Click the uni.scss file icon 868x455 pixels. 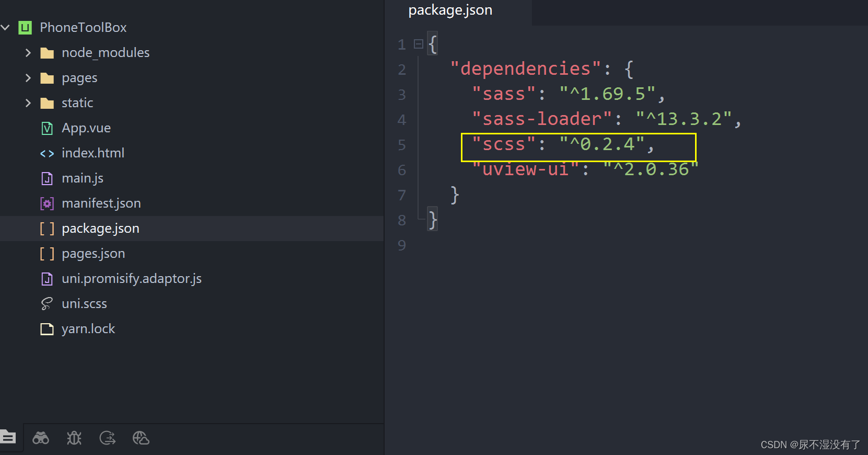(47, 304)
